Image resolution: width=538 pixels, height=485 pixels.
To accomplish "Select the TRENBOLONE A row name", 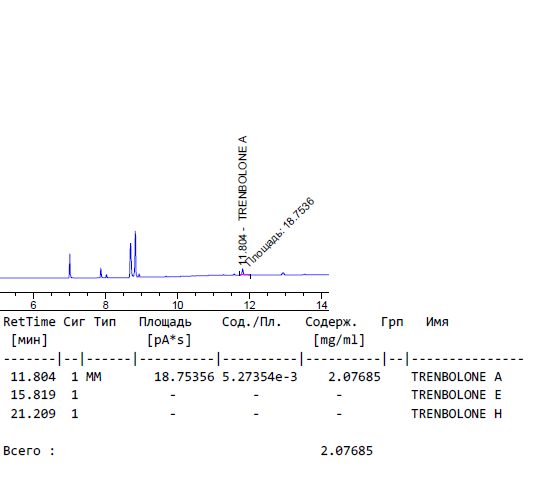I will point(456,377).
